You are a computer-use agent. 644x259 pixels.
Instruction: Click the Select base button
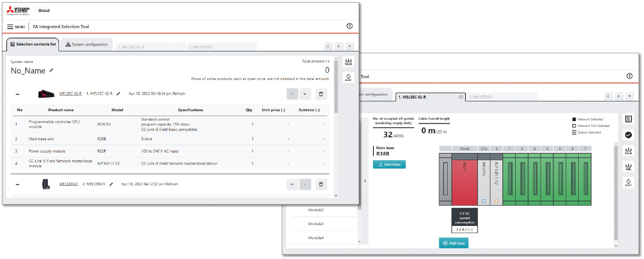point(389,164)
